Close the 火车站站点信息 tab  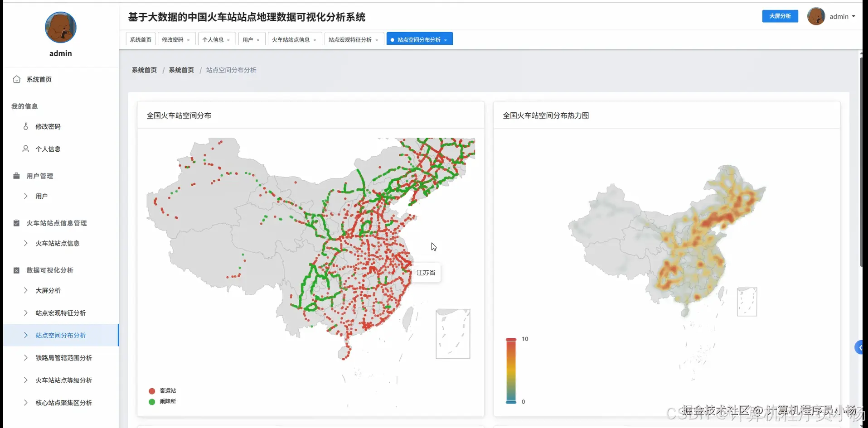coord(315,40)
